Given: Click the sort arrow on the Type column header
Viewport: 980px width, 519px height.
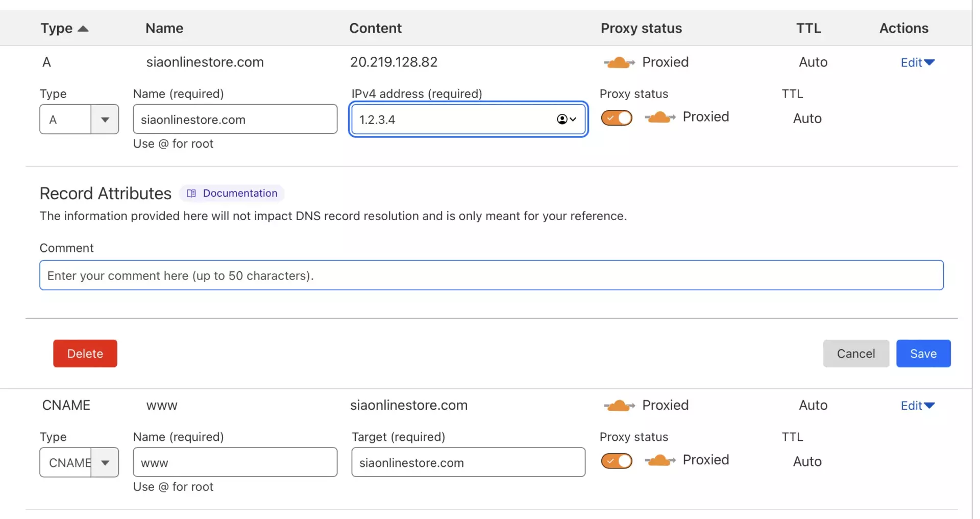Looking at the screenshot, I should coord(83,29).
